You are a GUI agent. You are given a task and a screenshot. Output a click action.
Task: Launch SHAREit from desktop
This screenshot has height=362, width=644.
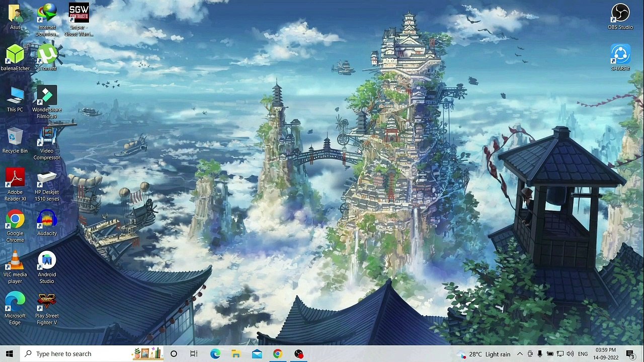coord(620,58)
